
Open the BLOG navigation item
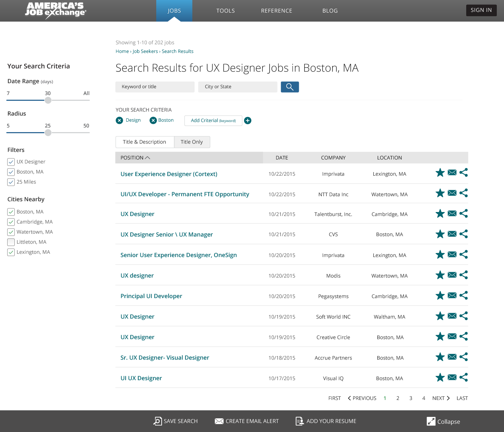pyautogui.click(x=330, y=11)
